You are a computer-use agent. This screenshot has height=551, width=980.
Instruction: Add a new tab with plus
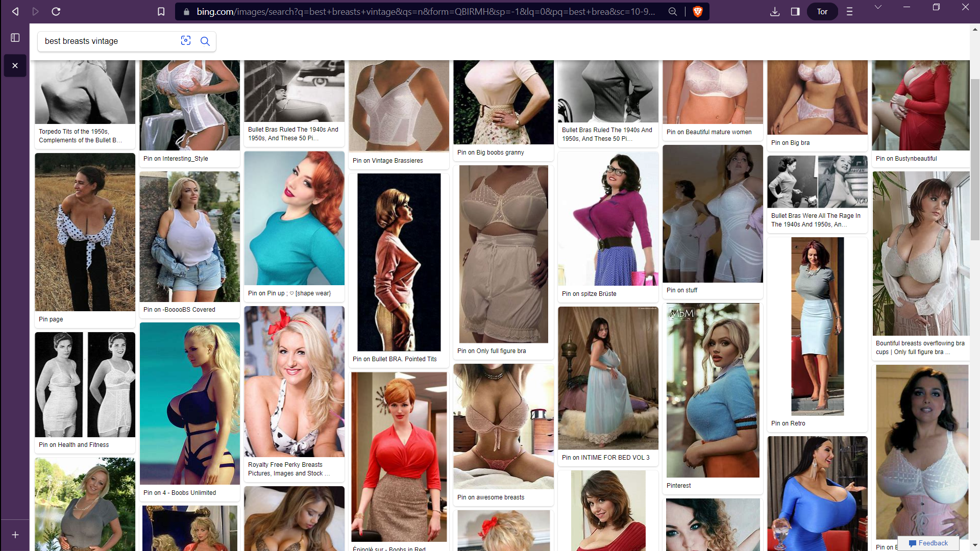(x=15, y=535)
